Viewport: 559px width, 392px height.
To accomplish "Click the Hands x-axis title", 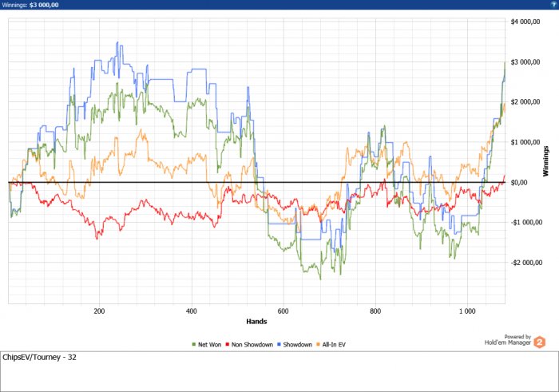I will (257, 321).
